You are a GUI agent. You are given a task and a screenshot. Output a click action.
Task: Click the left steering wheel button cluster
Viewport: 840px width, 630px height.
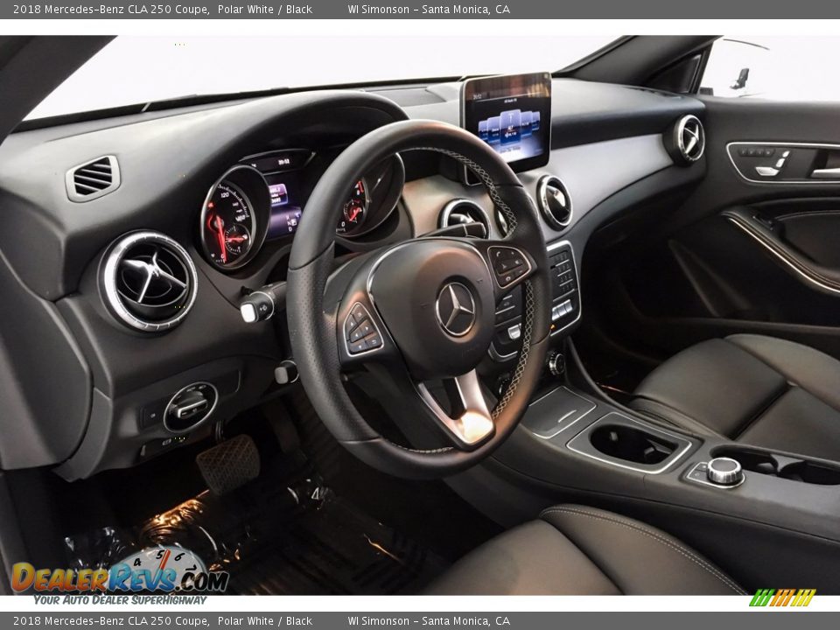362,329
